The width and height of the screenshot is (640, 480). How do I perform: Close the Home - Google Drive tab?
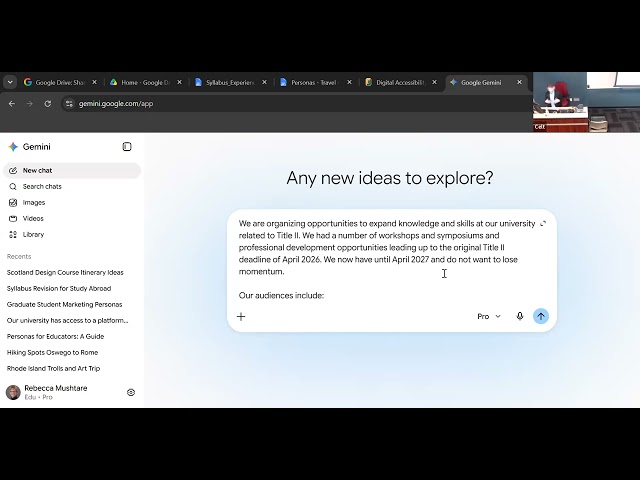(x=179, y=82)
